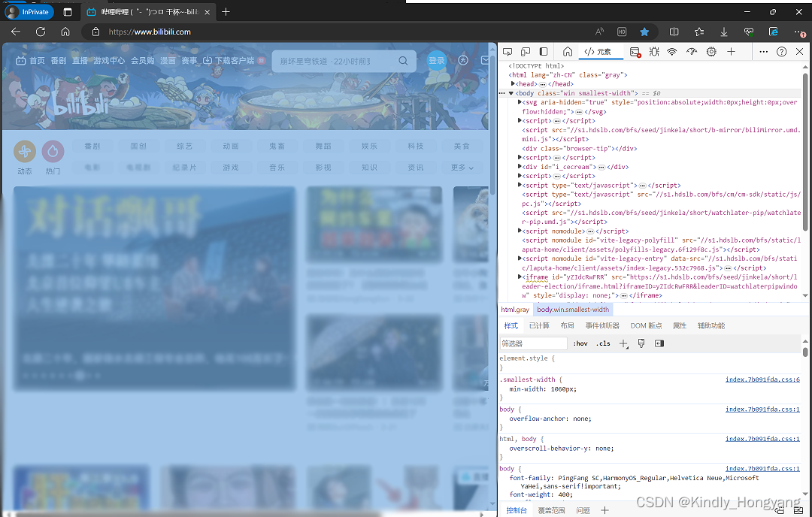This screenshot has width=812, height=517.
Task: Click the read aloud icon in address bar
Action: [600, 32]
